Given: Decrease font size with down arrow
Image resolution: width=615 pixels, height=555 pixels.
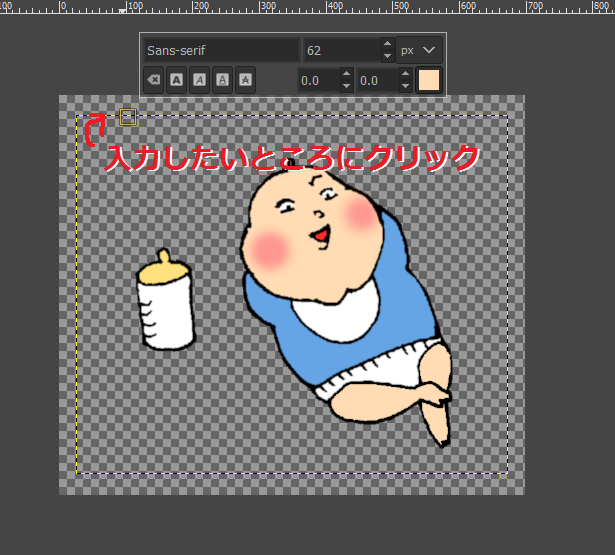Looking at the screenshot, I should point(388,56).
